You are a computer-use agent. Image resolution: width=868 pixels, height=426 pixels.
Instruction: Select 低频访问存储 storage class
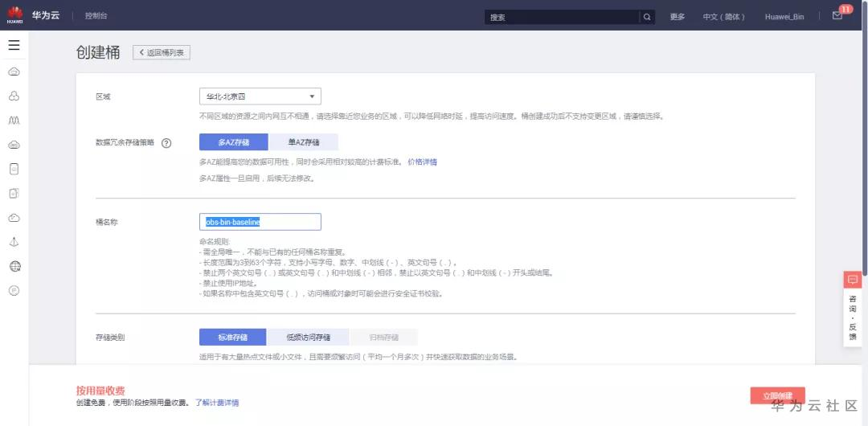click(309, 338)
